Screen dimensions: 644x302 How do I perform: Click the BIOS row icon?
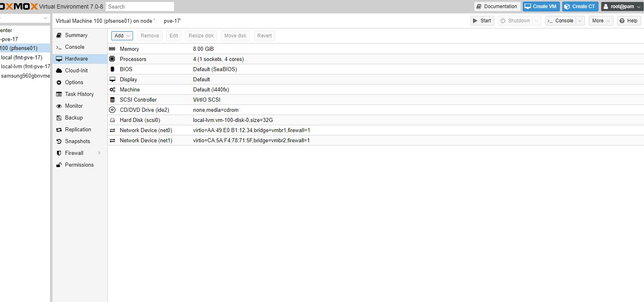[x=112, y=69]
